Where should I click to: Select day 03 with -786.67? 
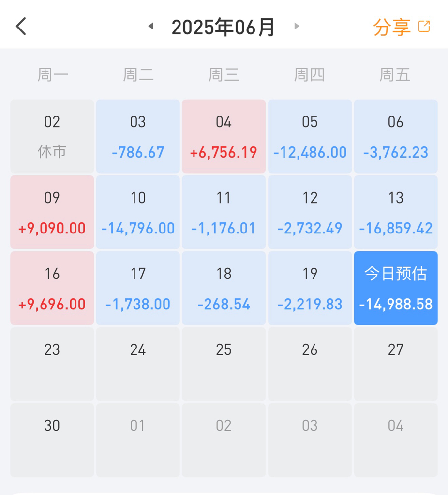[138, 136]
